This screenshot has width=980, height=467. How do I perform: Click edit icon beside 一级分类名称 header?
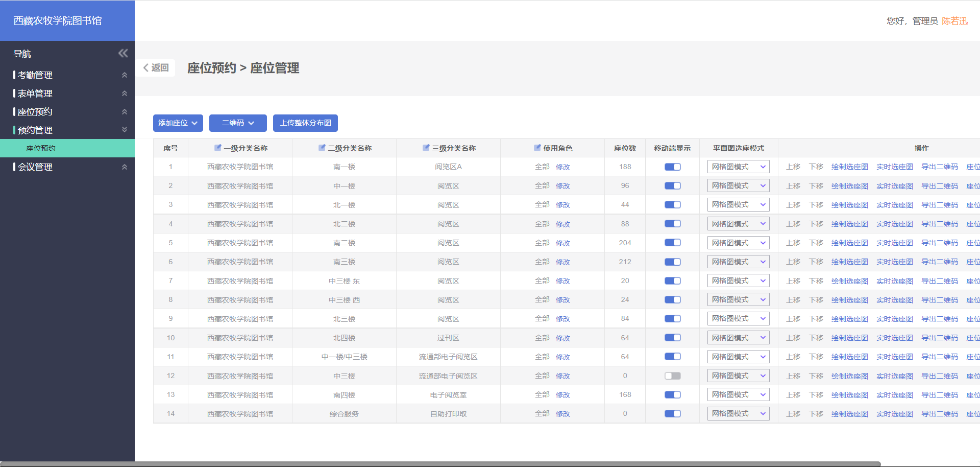[218, 148]
